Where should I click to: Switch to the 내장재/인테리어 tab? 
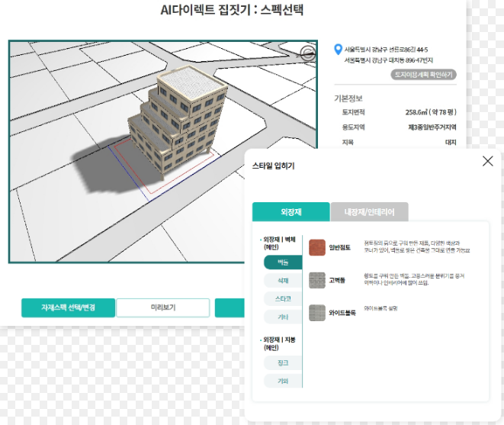pyautogui.click(x=369, y=211)
